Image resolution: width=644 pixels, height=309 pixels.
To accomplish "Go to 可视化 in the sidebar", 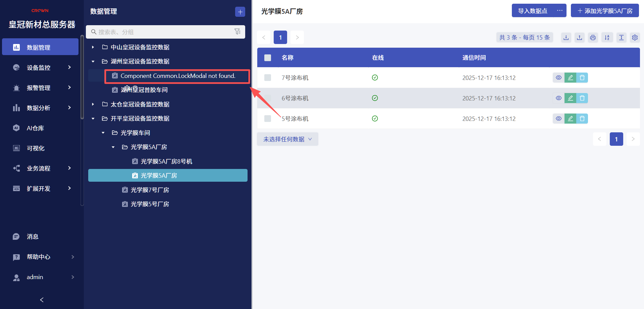I will [36, 148].
